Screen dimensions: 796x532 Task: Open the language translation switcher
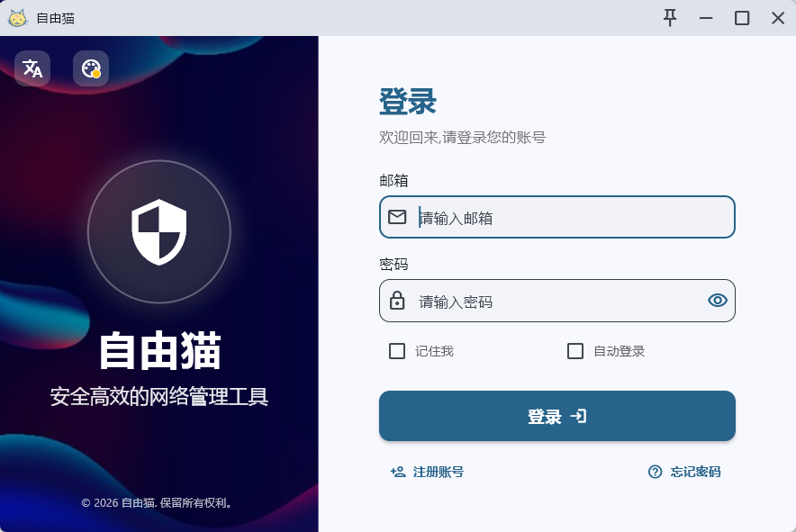[32, 68]
